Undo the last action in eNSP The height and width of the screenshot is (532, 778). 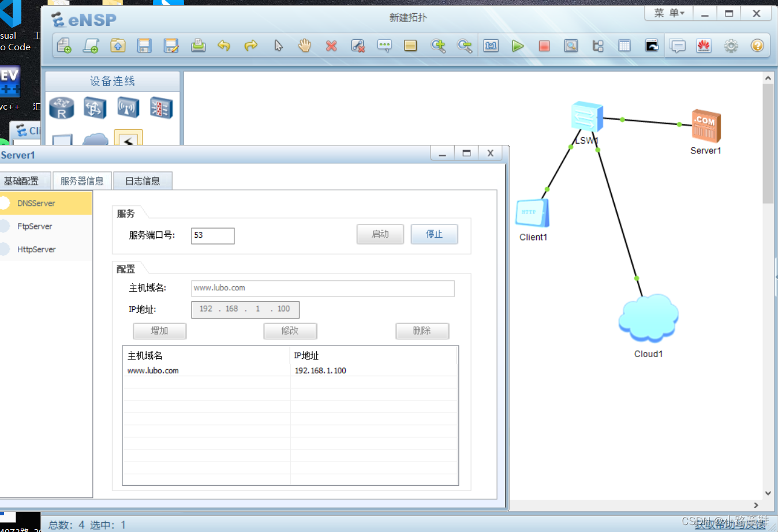point(224,46)
